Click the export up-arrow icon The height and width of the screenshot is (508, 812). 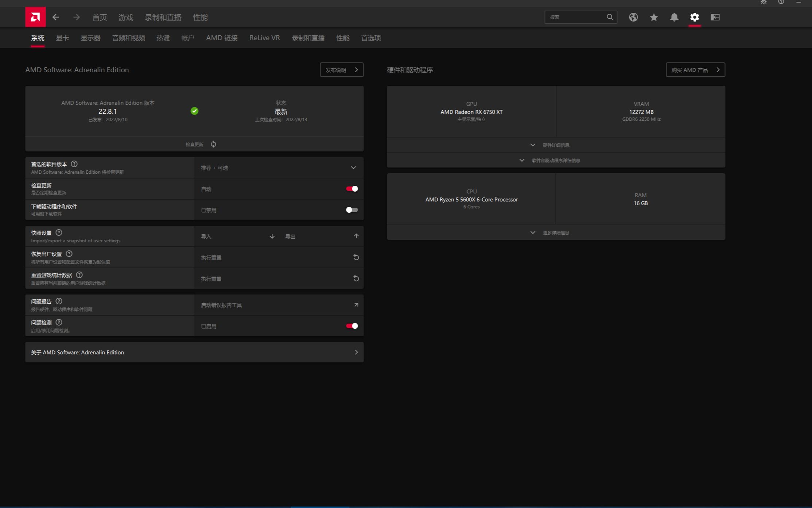[356, 236]
